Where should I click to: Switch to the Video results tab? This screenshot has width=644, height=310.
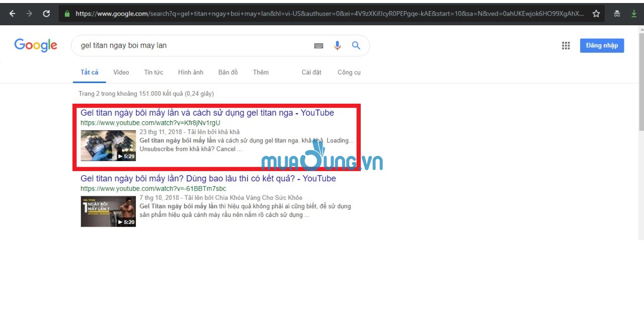[121, 72]
